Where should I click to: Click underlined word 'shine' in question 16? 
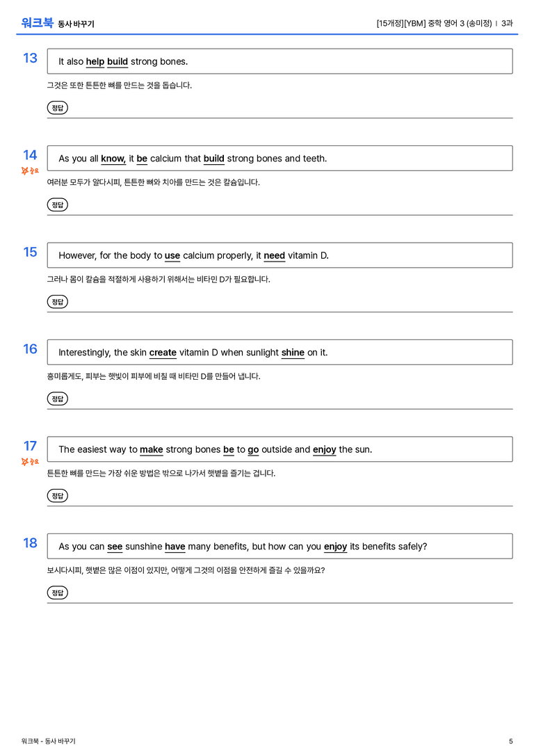pyautogui.click(x=293, y=353)
